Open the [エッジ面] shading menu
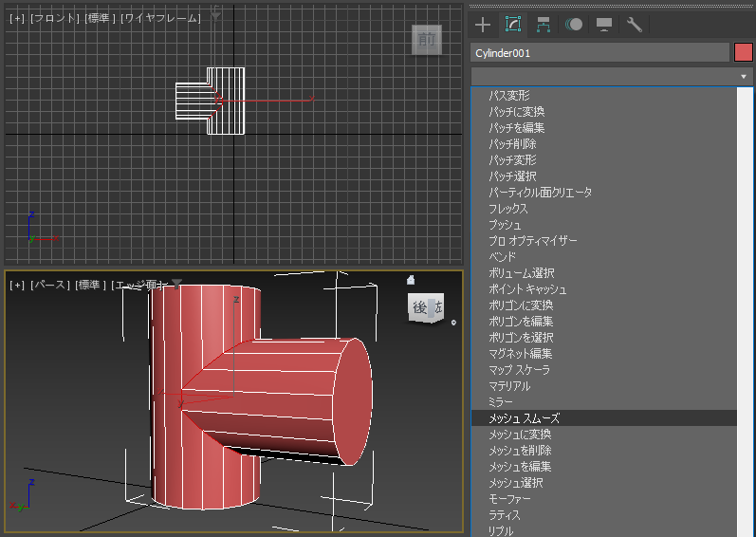The image size is (756, 537). [x=139, y=285]
